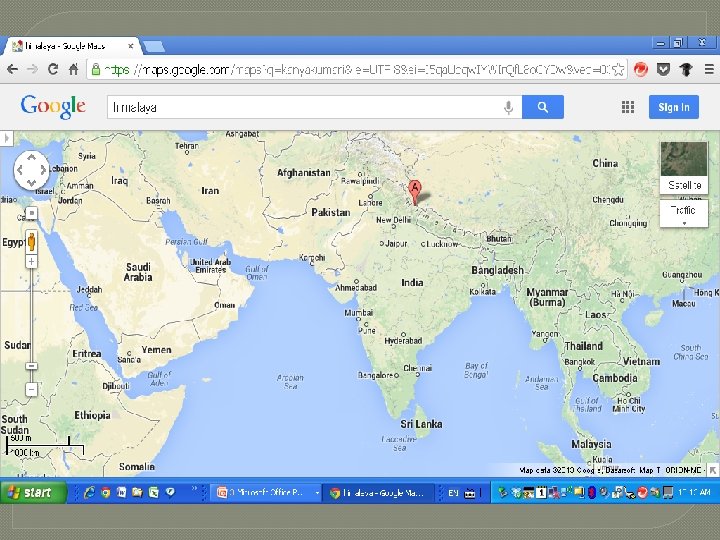This screenshot has width=720, height=540.
Task: Go back to the previous browser page
Action: [x=12, y=69]
